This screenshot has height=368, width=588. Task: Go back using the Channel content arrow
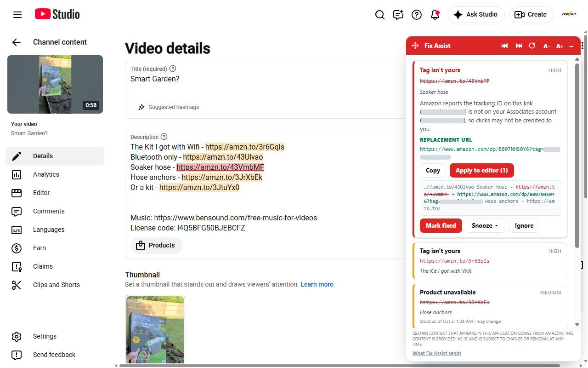tap(17, 42)
